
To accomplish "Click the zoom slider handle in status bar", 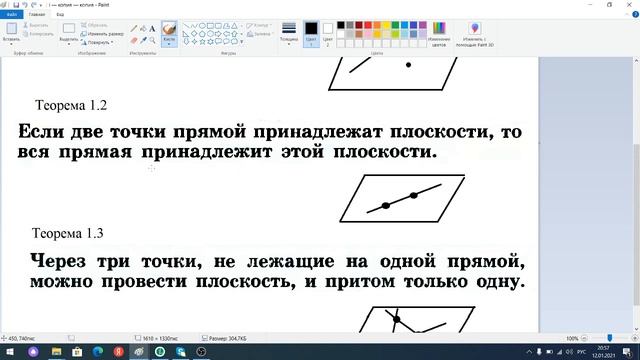I will 610,338.
